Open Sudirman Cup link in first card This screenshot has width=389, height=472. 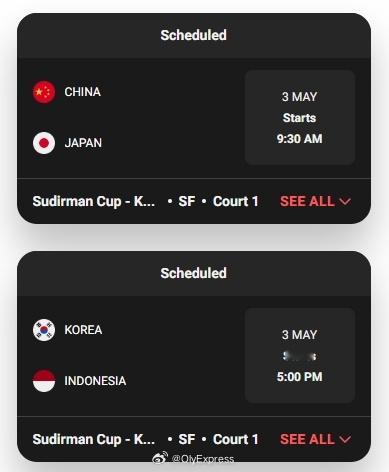tap(94, 202)
